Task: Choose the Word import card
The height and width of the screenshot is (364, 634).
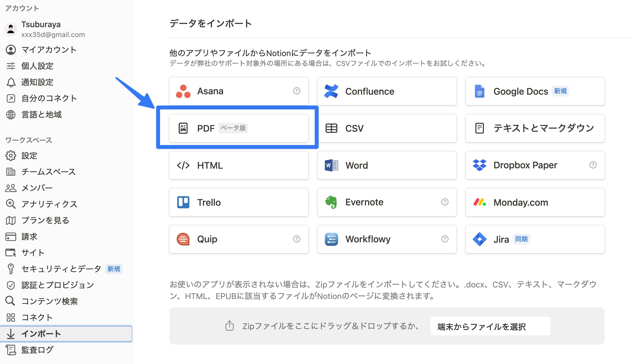Action: pos(387,165)
